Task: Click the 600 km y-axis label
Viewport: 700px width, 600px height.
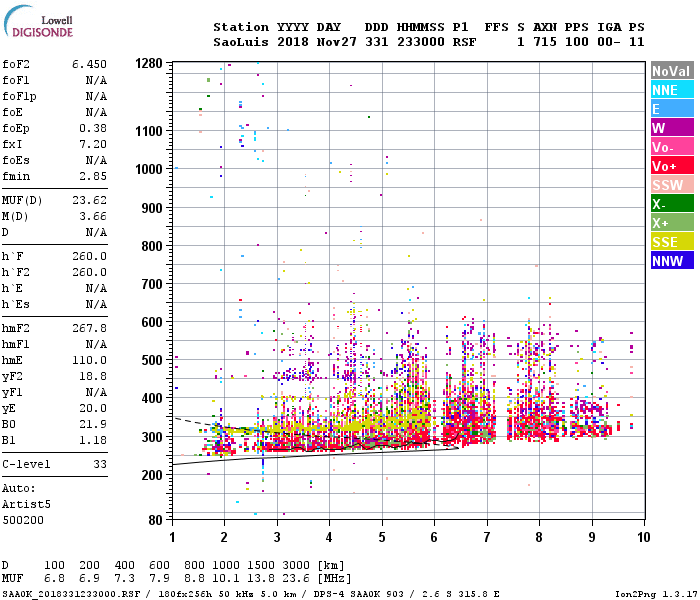Action: (x=152, y=322)
